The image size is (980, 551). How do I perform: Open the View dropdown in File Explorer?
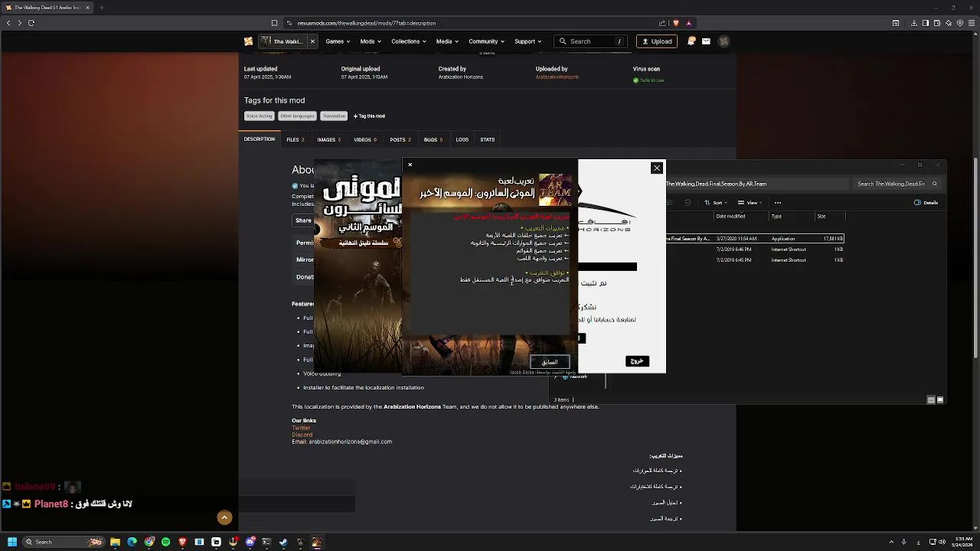coord(751,203)
